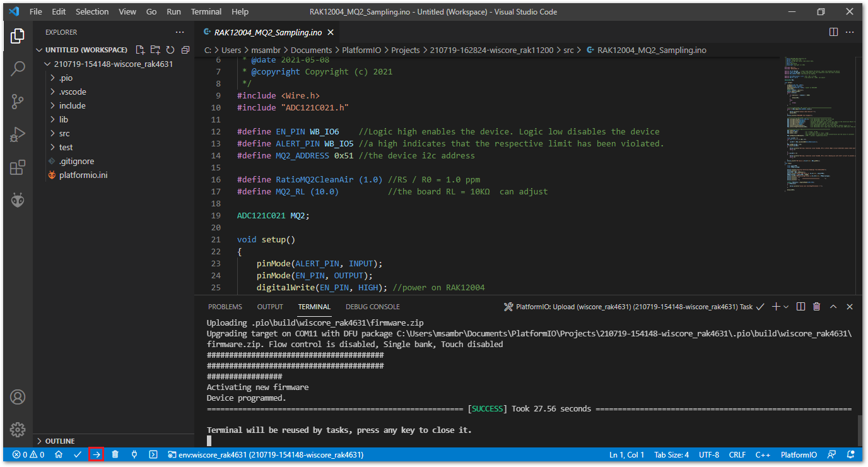
Task: Click New Folder icon in Explorer header
Action: 155,50
